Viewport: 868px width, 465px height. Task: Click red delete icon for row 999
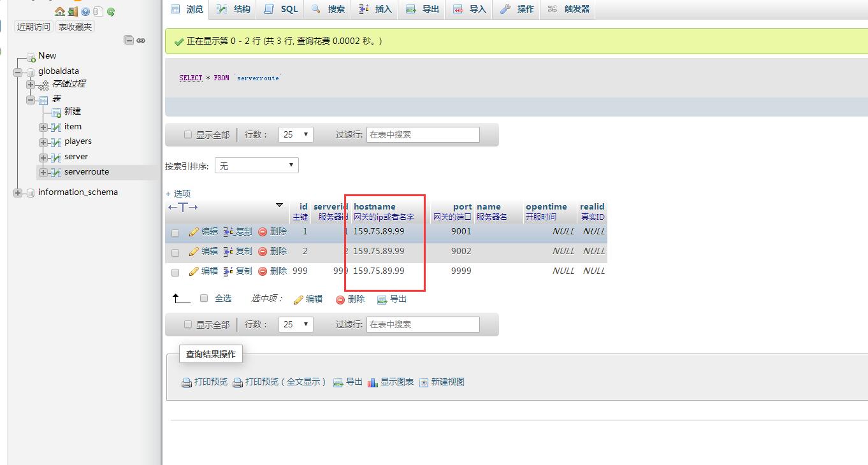(x=263, y=271)
